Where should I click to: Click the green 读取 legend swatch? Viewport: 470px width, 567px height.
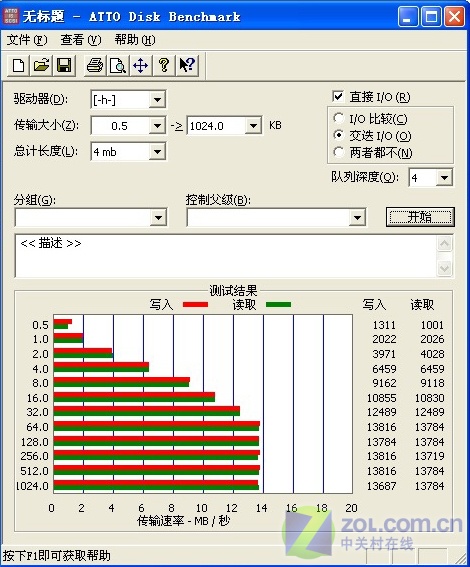click(x=278, y=304)
